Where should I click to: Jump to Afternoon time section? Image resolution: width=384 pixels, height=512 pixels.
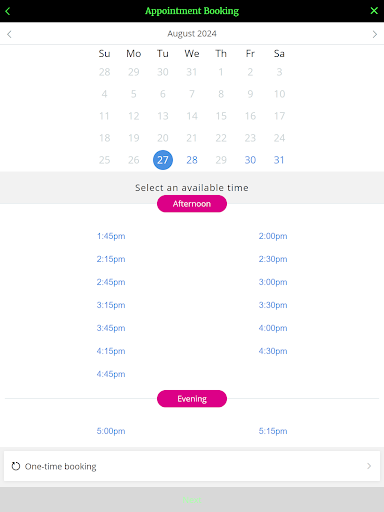(192, 204)
